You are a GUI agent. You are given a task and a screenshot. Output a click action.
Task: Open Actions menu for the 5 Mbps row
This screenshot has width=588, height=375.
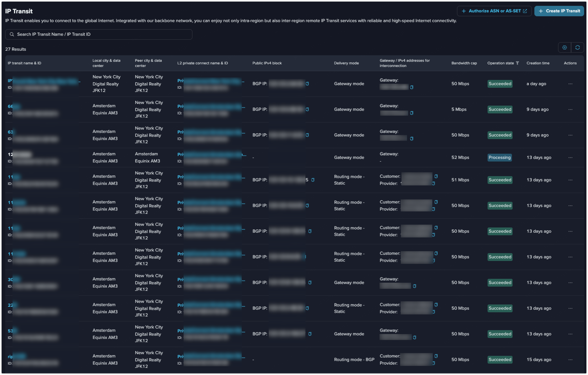click(570, 110)
